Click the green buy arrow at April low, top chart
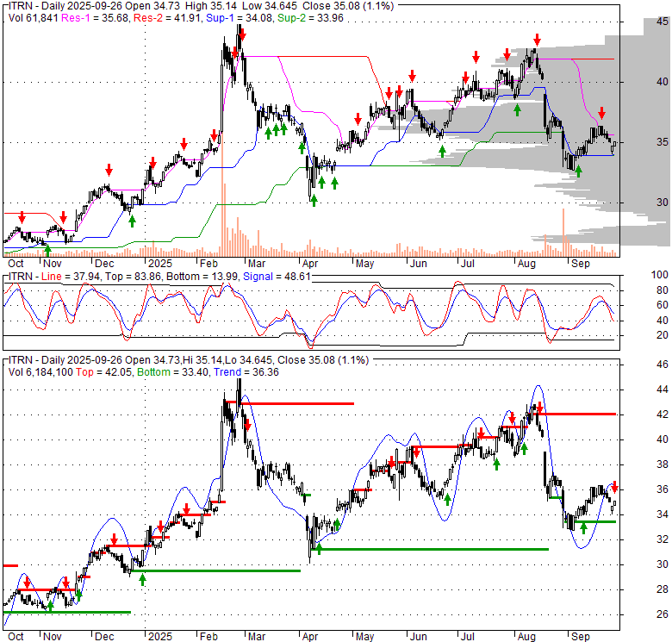 [x=314, y=201]
